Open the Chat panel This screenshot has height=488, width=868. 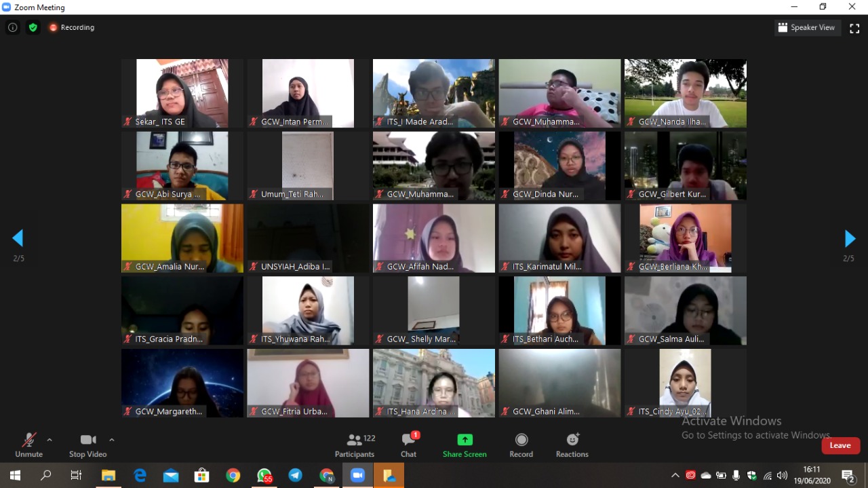408,445
